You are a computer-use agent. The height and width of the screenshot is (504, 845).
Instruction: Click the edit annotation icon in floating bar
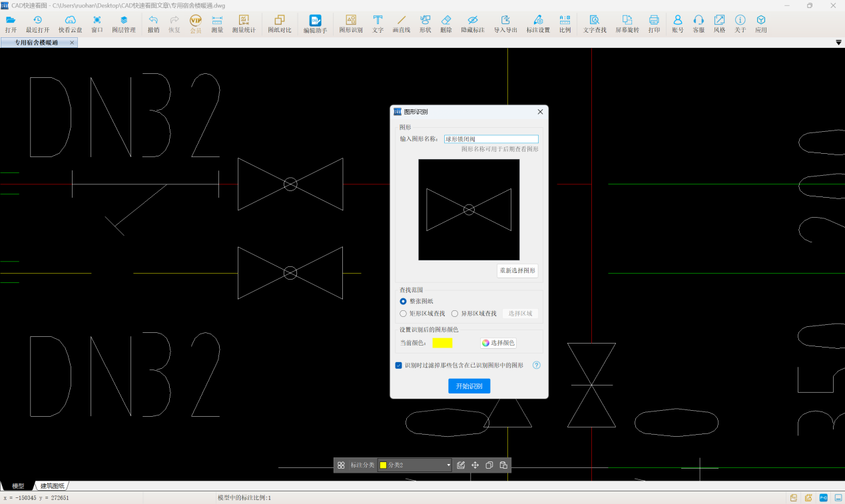(461, 465)
